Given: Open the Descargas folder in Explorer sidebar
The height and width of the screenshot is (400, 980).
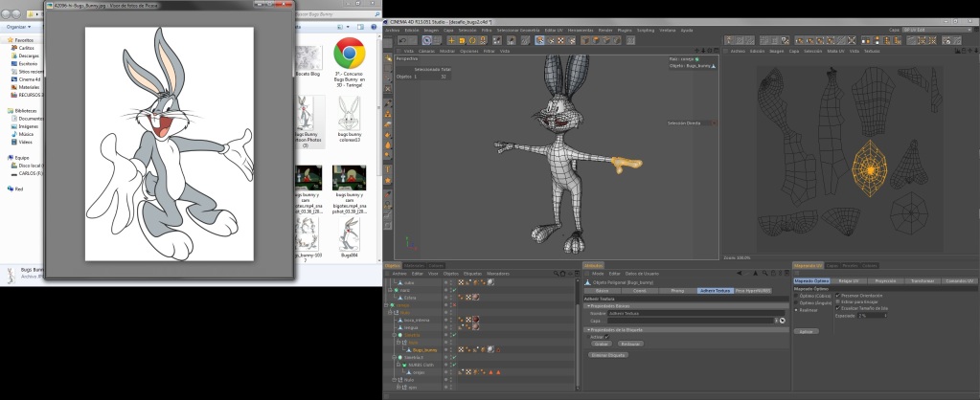Looking at the screenshot, I should click(28, 56).
